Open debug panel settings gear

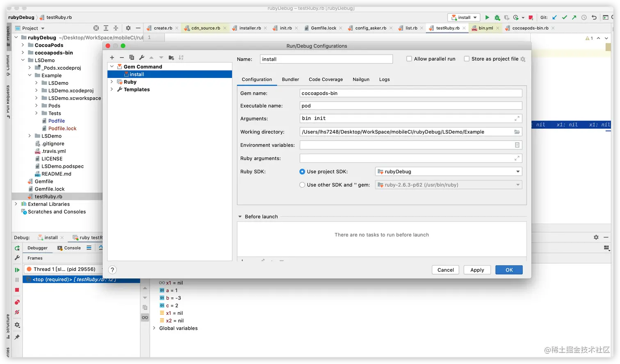[x=17, y=325]
